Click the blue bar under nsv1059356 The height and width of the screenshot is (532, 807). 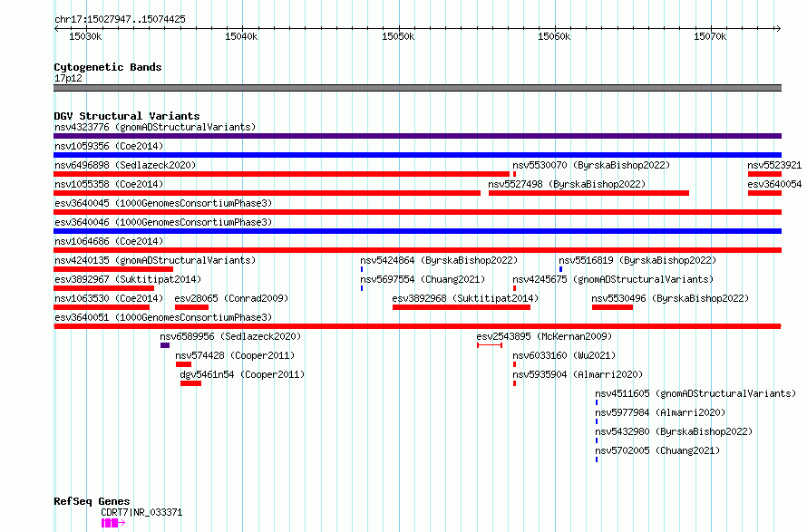point(417,155)
